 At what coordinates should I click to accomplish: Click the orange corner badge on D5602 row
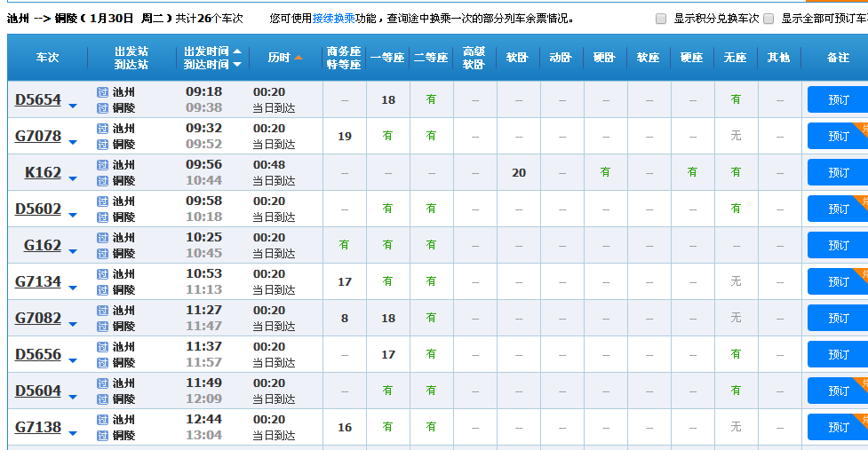(x=860, y=200)
